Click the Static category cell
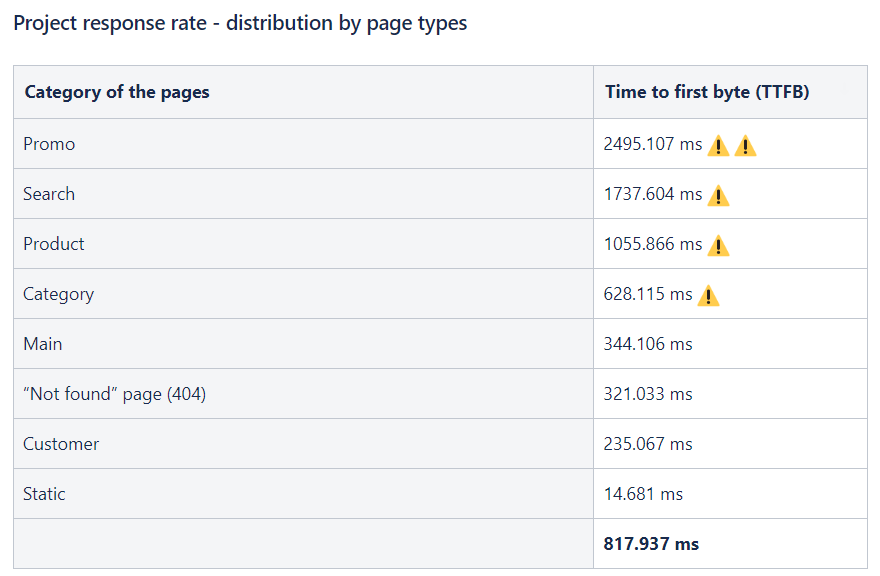880x576 pixels. (x=44, y=494)
